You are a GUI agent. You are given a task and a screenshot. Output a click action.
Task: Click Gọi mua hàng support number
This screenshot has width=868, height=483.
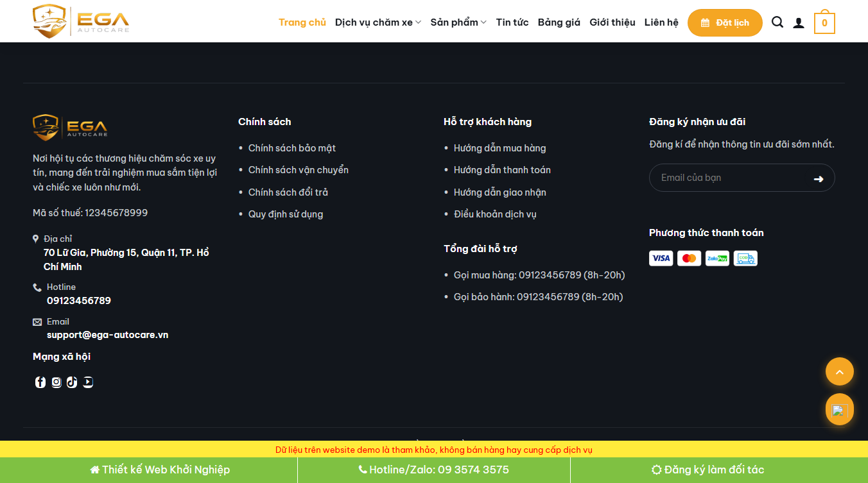539,275
